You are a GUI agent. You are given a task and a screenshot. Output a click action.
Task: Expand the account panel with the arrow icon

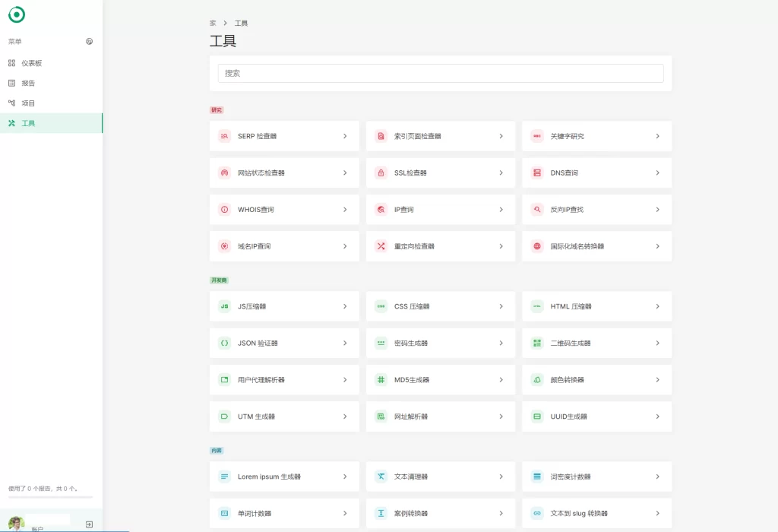click(x=89, y=524)
